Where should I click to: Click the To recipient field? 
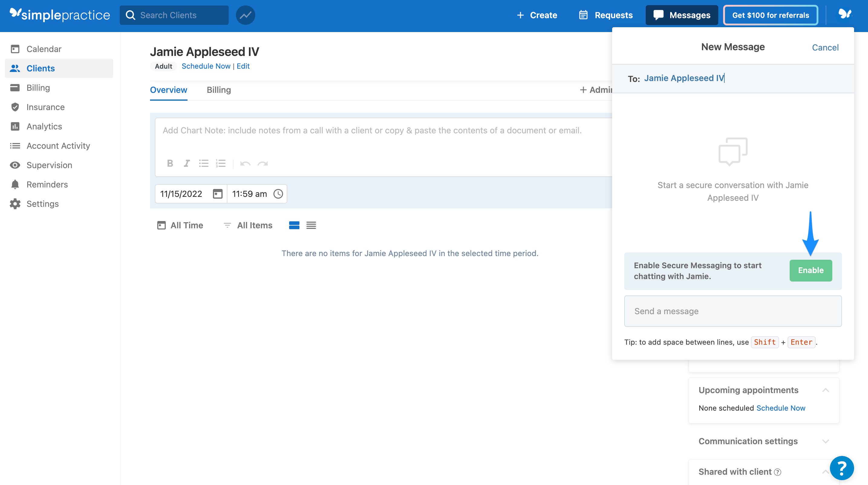pyautogui.click(x=733, y=79)
